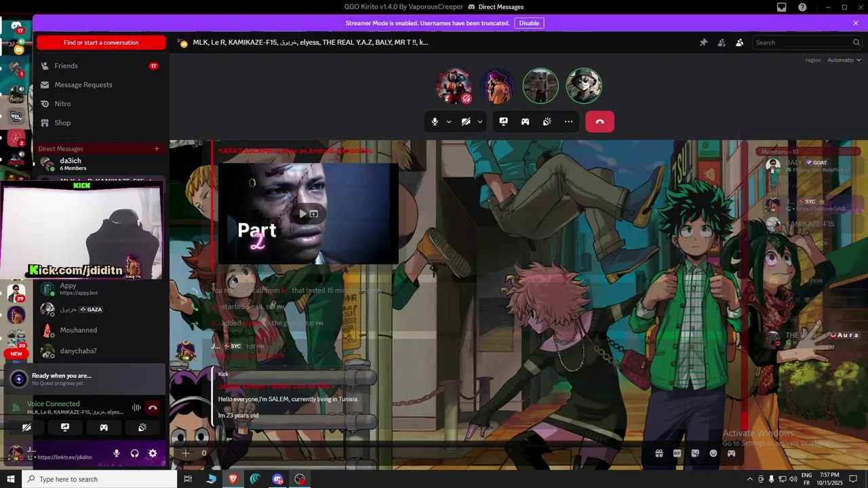868x488 pixels.
Task: Open the region Automatic dropdown
Action: 844,60
